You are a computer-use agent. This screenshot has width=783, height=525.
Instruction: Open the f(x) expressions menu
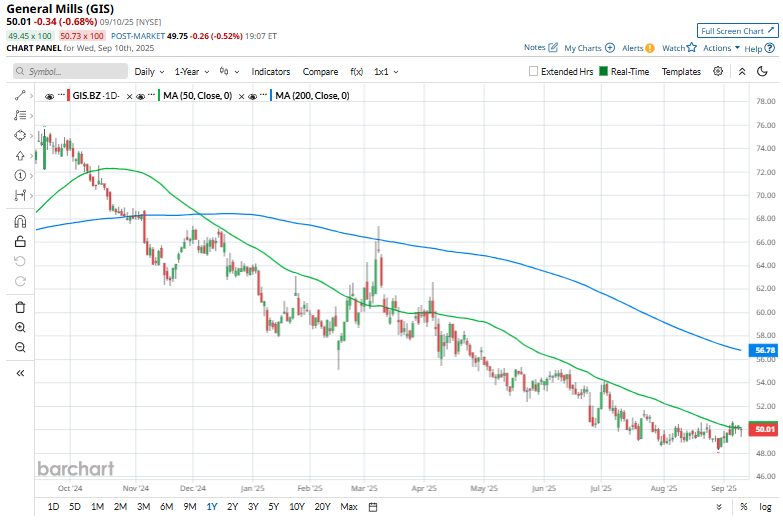[x=357, y=72]
